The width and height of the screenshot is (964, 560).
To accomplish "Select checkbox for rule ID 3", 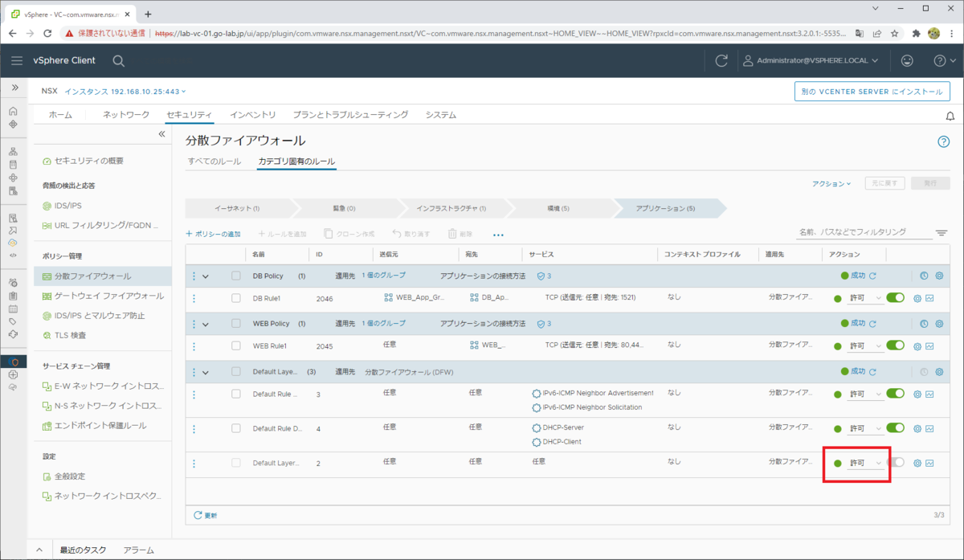I will (236, 394).
